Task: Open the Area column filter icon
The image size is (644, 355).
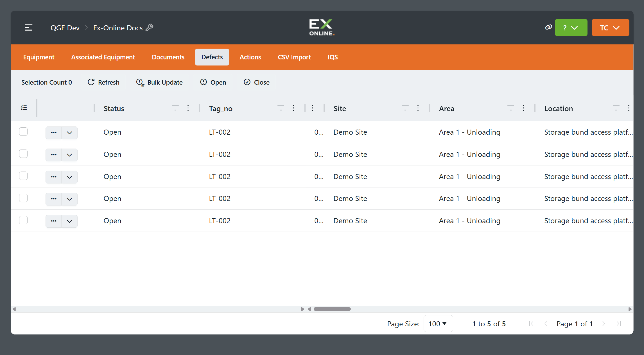Action: pyautogui.click(x=510, y=108)
